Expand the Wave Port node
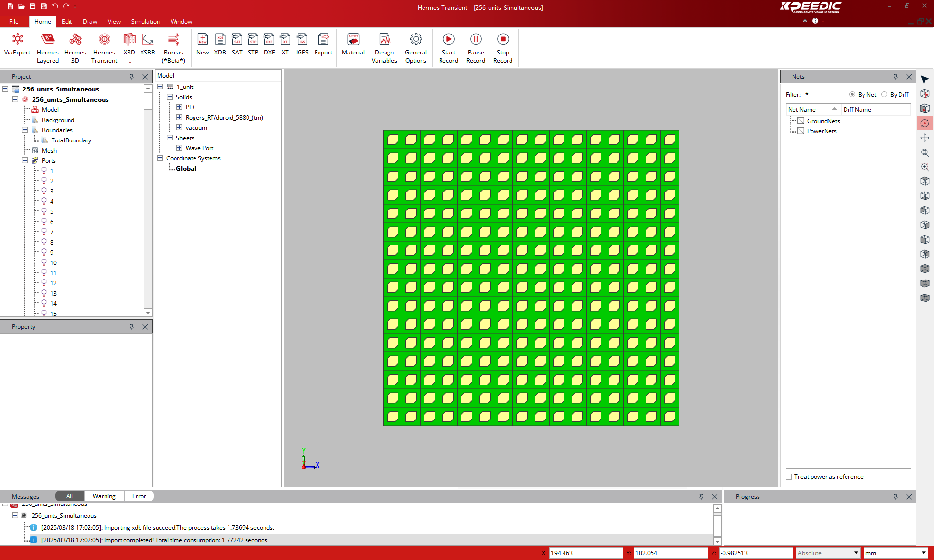Screen dimensions: 934x560 179,148
